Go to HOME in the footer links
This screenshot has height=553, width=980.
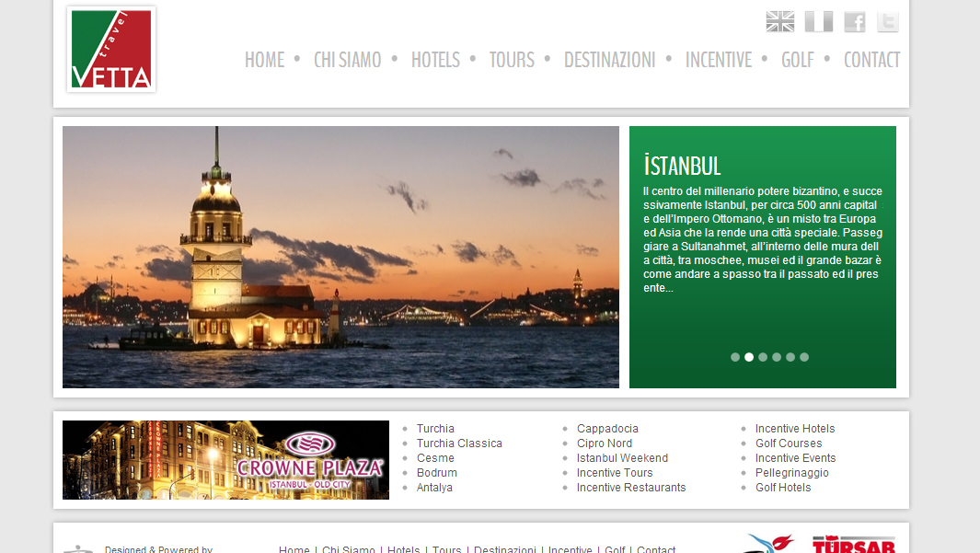coord(294,549)
